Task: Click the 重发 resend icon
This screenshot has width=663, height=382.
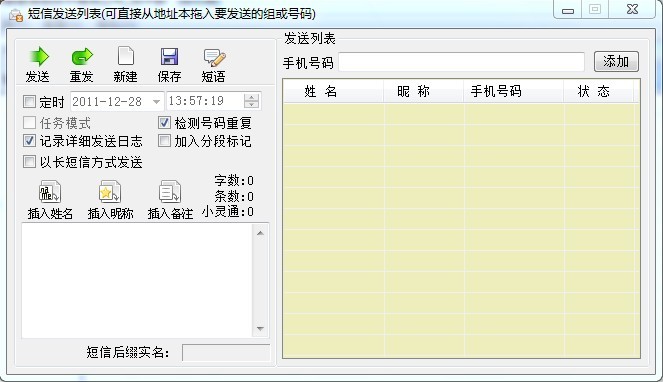Action: pyautogui.click(x=82, y=56)
